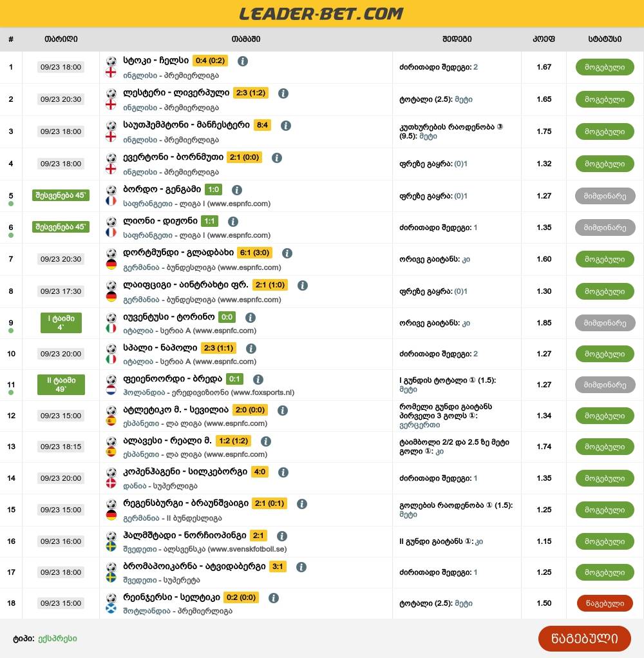Select the სტატუსი column header
Screen dimensions: 644x658
coord(605,39)
